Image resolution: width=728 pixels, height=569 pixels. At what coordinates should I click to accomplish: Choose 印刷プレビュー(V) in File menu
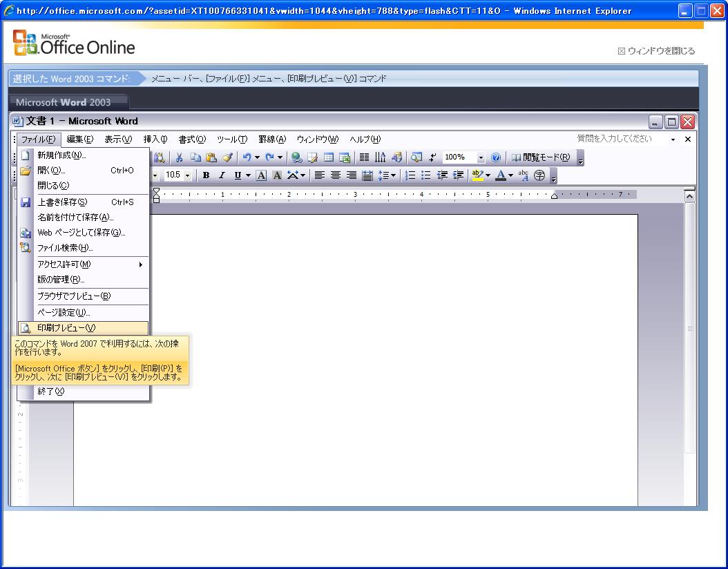pyautogui.click(x=84, y=328)
